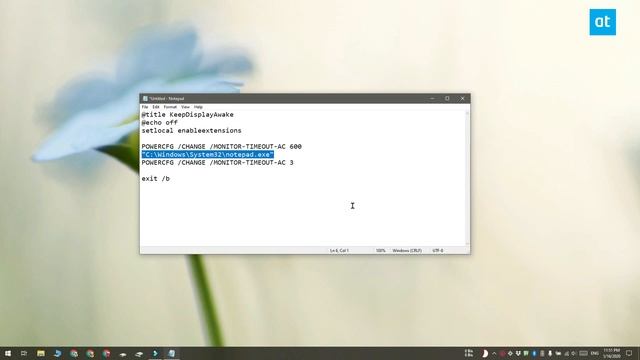Viewport: 640px width, 360px height.
Task: Open the File menu in Notepad
Action: (x=145, y=107)
